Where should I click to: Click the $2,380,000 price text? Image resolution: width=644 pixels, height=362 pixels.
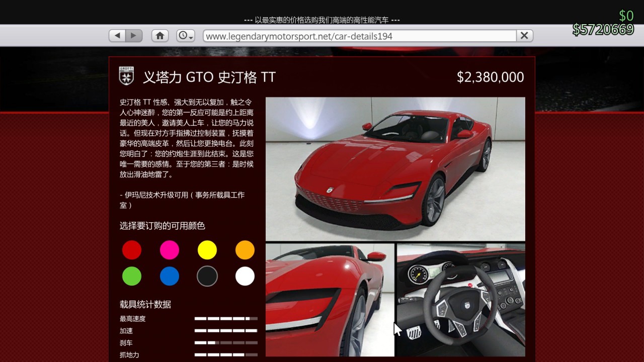[x=491, y=77]
